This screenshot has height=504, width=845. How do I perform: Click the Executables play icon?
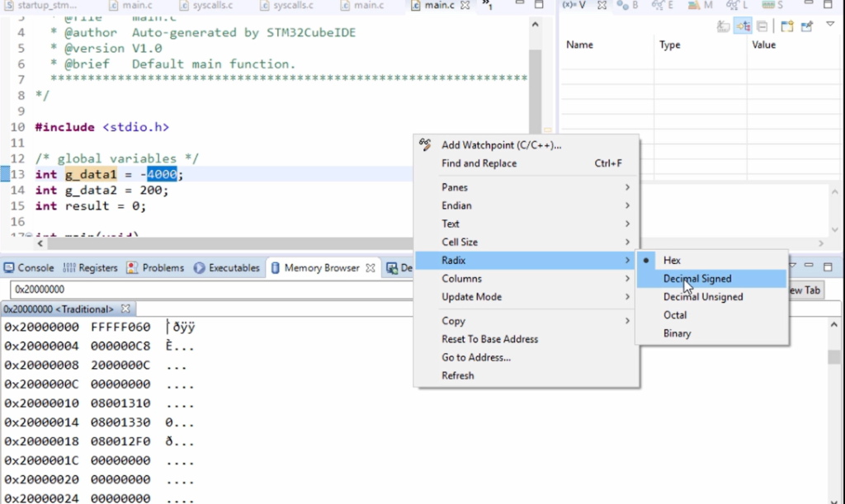click(200, 267)
